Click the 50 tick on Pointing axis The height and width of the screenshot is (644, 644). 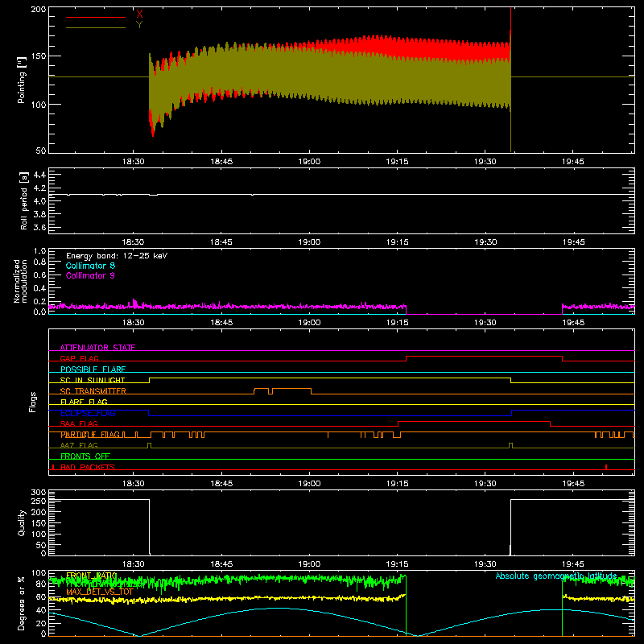[41, 151]
